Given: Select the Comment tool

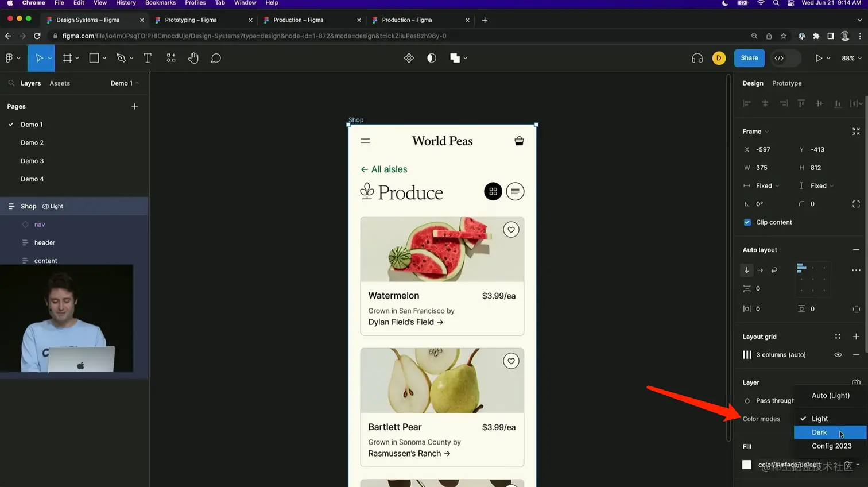Looking at the screenshot, I should tap(216, 58).
